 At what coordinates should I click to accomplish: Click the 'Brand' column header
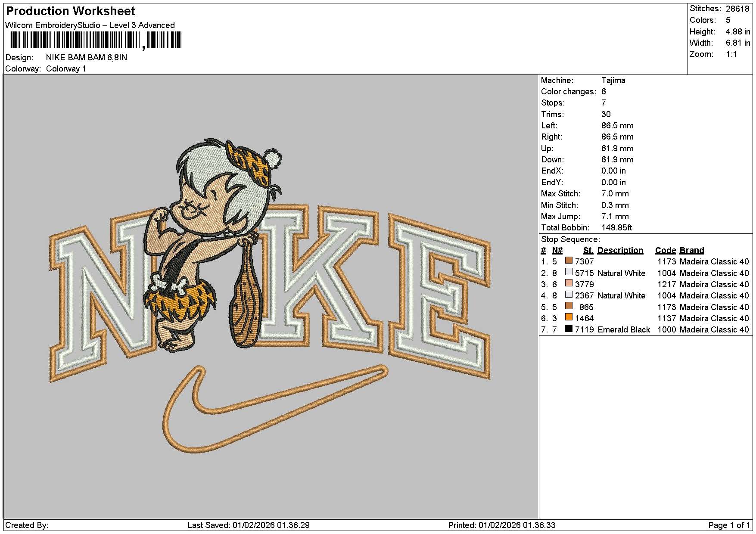[692, 250]
